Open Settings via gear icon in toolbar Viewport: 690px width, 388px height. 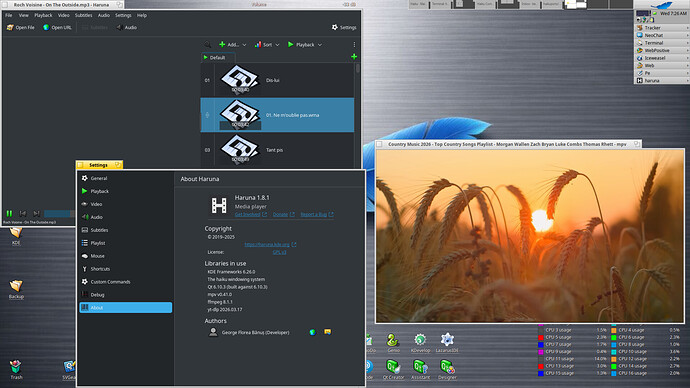pyautogui.click(x=344, y=27)
